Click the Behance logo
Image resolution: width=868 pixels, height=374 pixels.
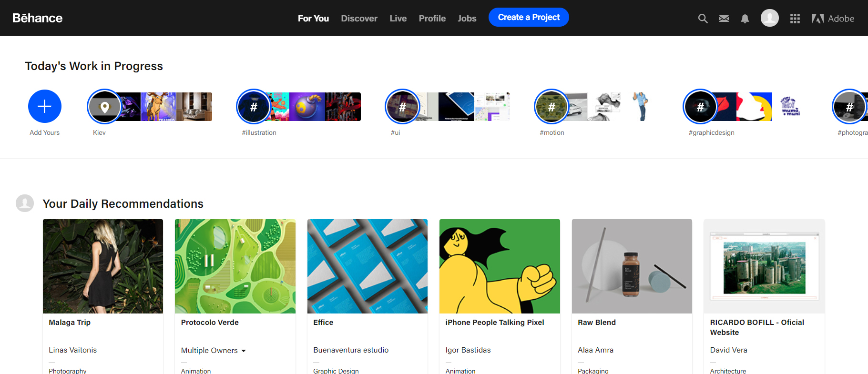tap(37, 18)
